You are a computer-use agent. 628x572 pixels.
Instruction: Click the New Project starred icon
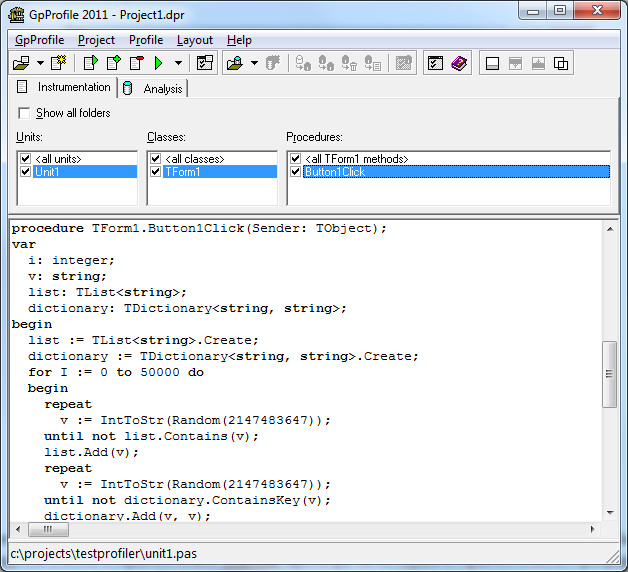coord(58,63)
